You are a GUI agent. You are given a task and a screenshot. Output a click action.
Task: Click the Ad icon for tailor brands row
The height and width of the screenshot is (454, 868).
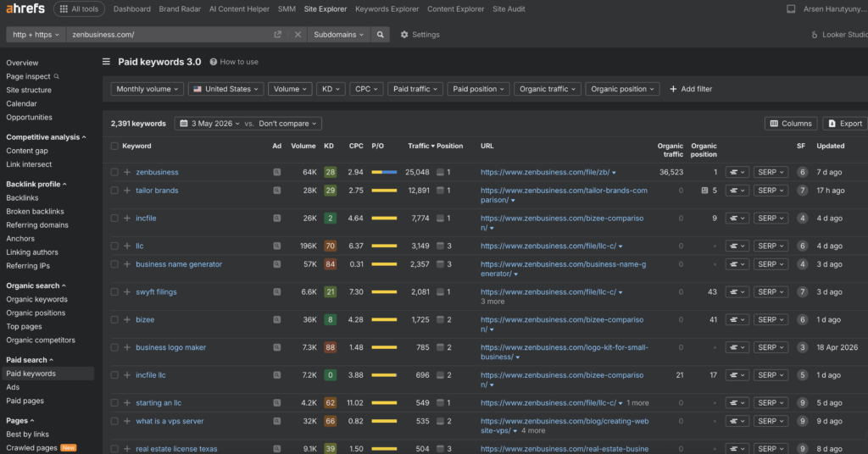(277, 191)
